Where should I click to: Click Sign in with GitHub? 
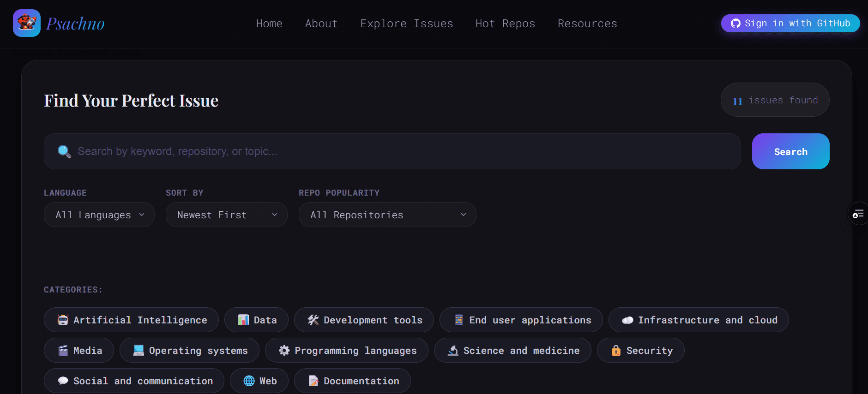790,24
